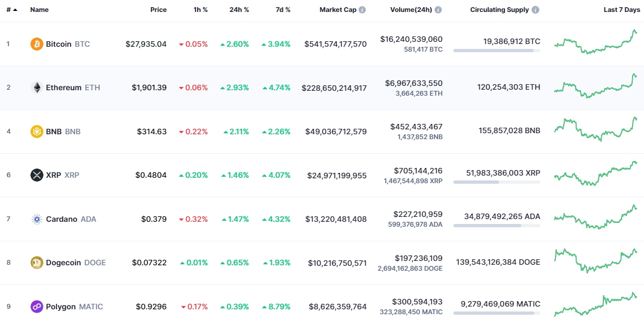Screen dimensions: 644x324
Task: Click Polygon price $0.9296
Action: [x=151, y=307]
